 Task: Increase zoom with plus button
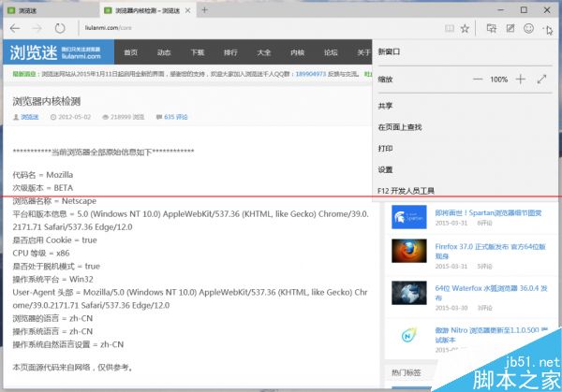coord(521,80)
